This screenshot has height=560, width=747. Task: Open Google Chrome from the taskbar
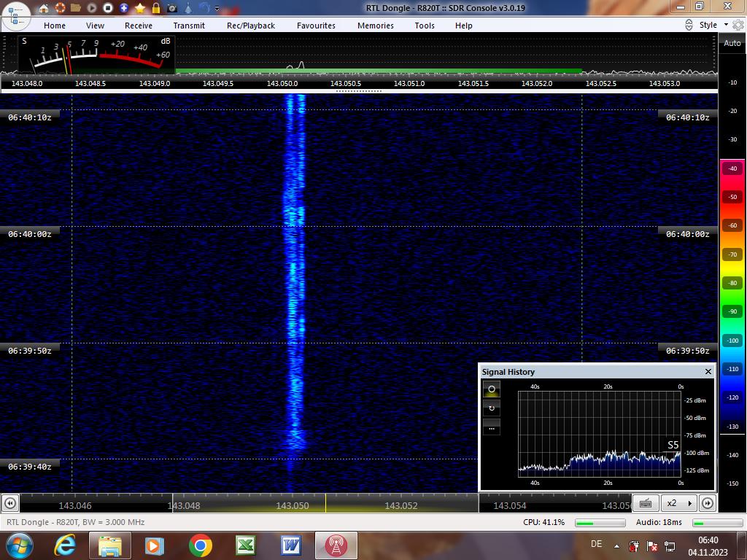tap(200, 545)
